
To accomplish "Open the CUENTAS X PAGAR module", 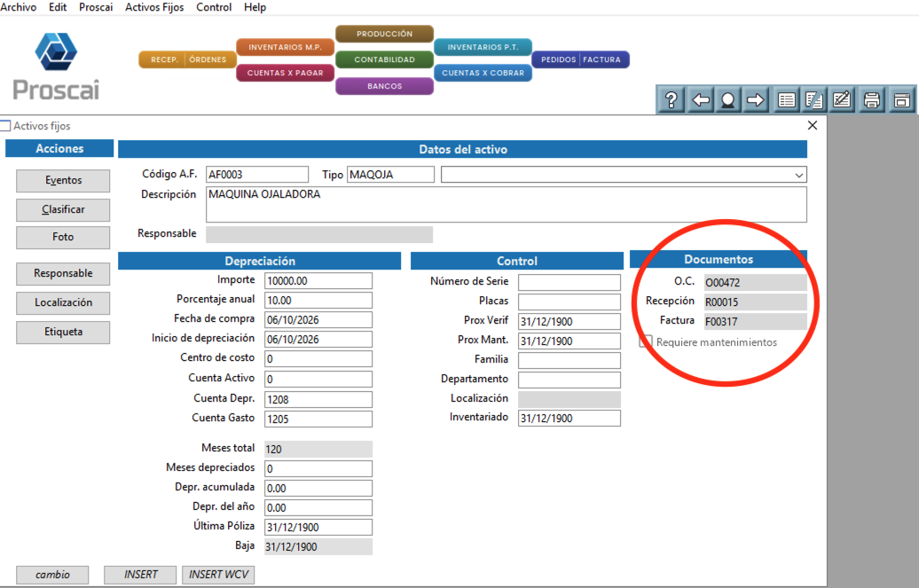I will (x=286, y=73).
